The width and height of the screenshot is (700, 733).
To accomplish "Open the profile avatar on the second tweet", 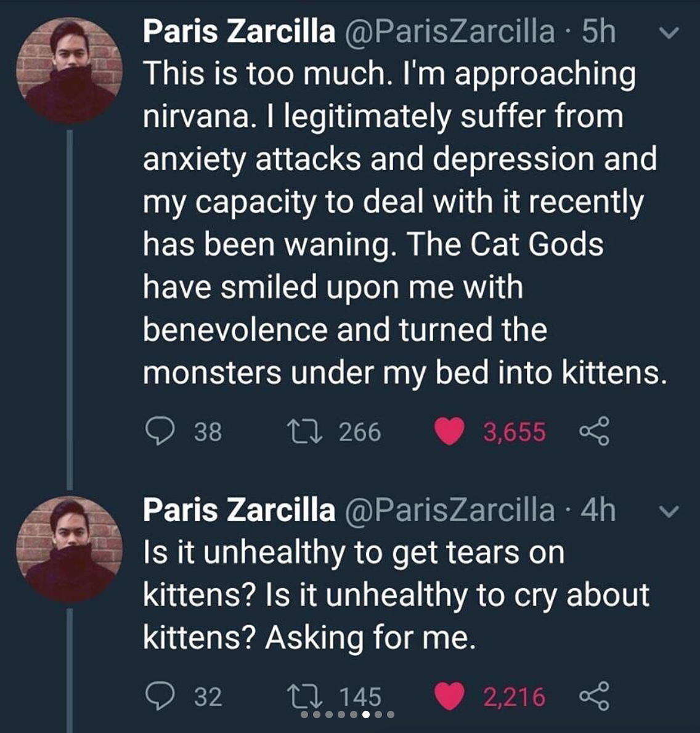I will click(x=69, y=549).
